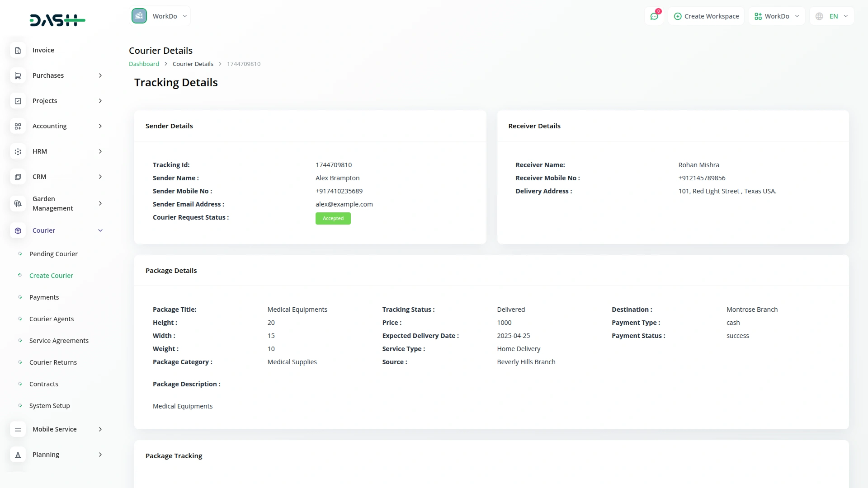
Task: Collapse the Courier menu chevron
Action: point(100,231)
